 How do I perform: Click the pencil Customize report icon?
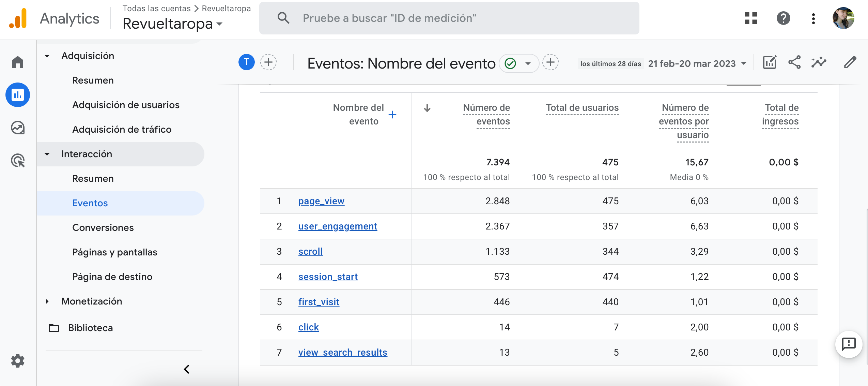[850, 62]
